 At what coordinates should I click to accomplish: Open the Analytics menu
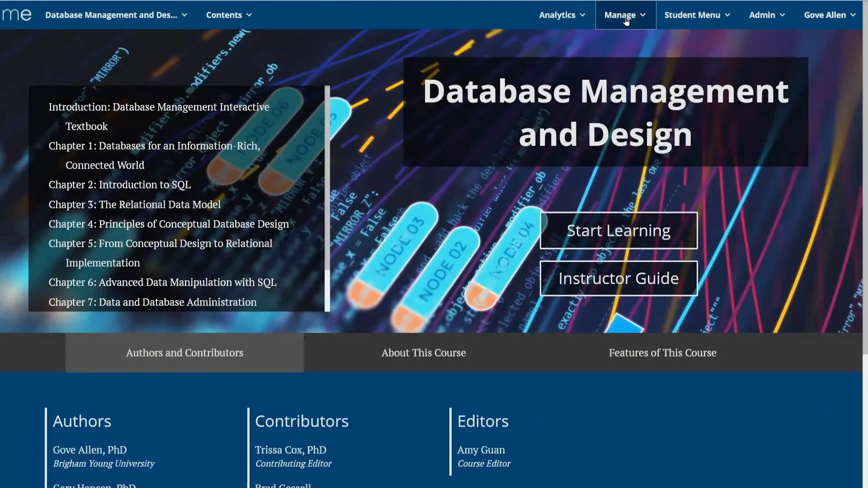[562, 15]
